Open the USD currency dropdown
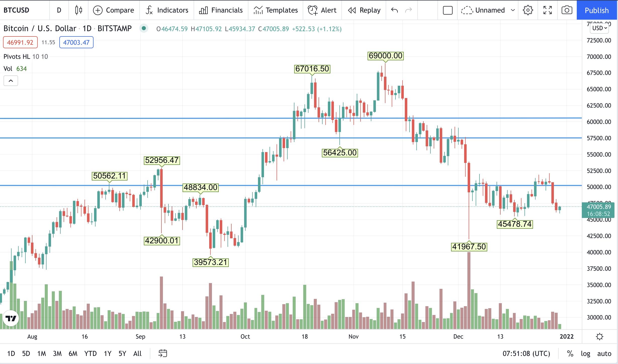 click(599, 28)
